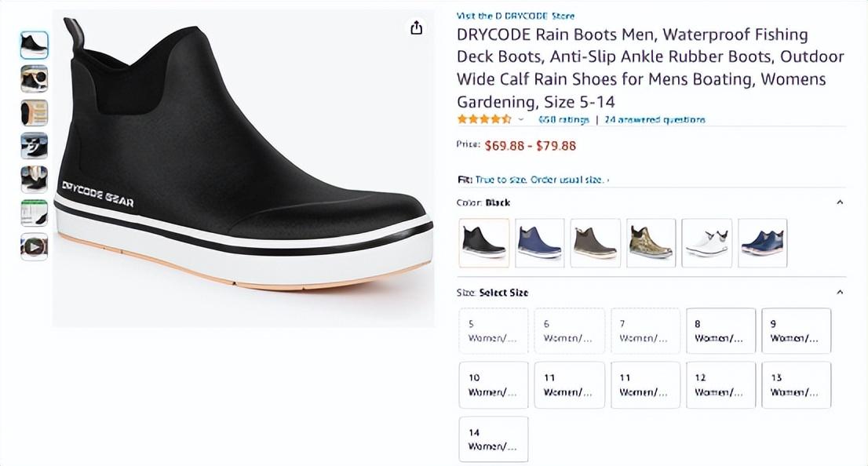Choose size 9 option
Viewport: 868px width, 466px height.
[796, 331]
